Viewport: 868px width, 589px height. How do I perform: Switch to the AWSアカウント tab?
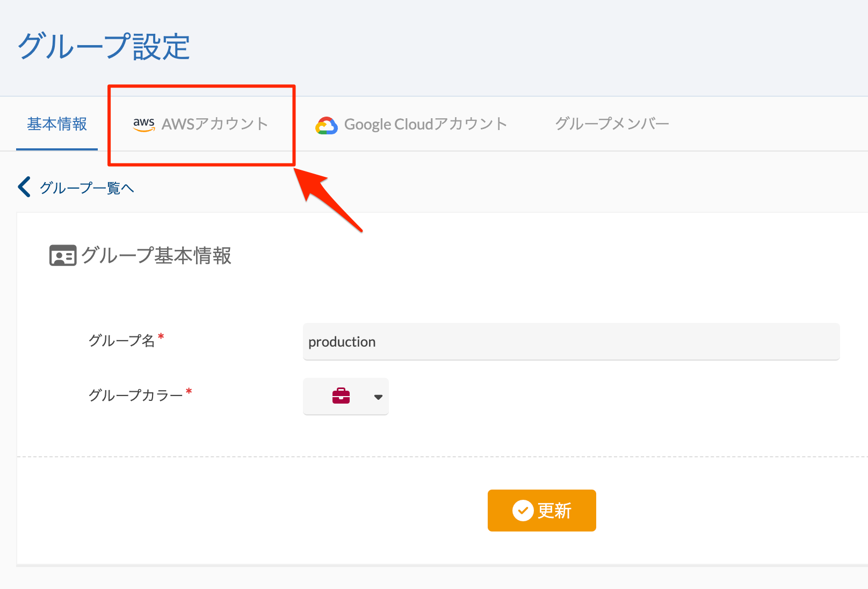point(201,124)
